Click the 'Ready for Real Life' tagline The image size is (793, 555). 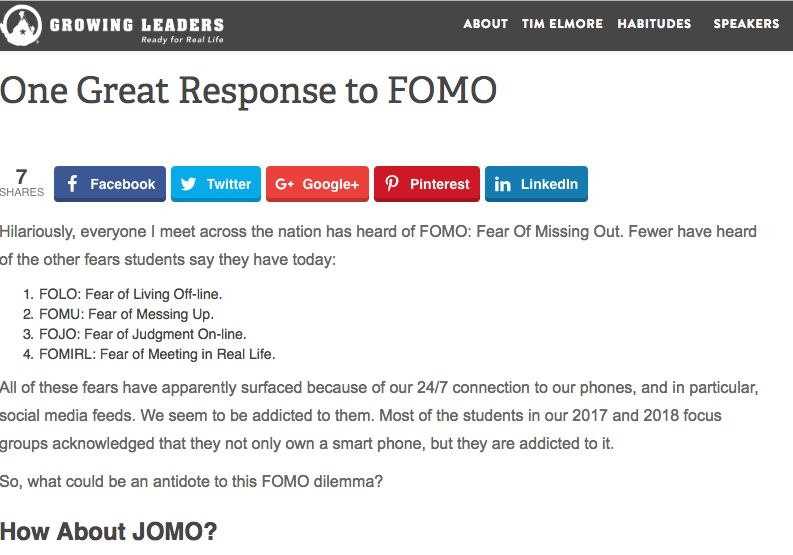tap(182, 40)
